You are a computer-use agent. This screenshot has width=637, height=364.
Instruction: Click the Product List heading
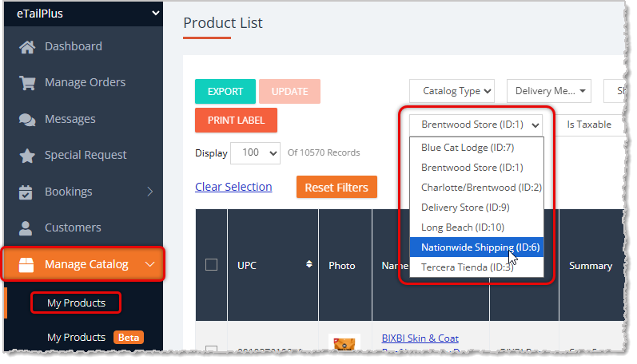coord(223,22)
